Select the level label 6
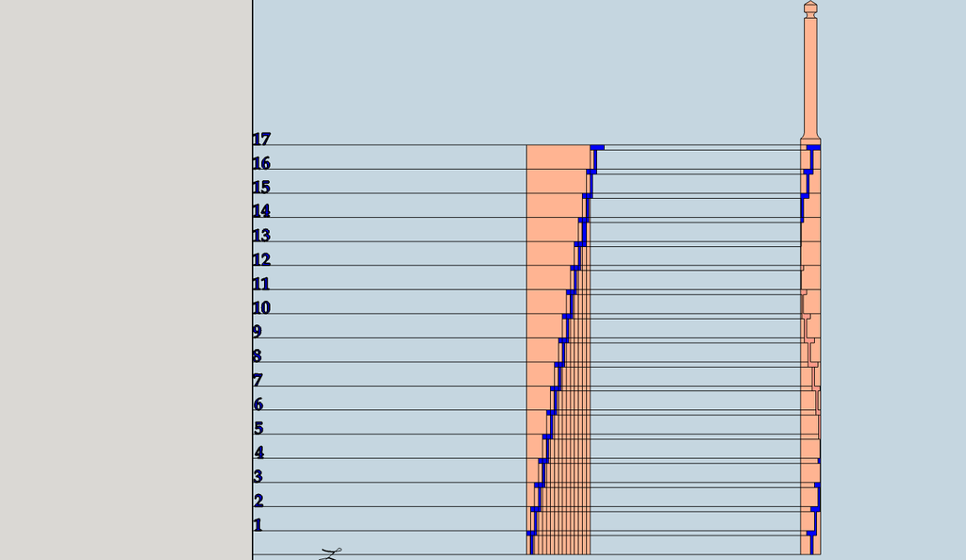The height and width of the screenshot is (560, 966). [258, 404]
